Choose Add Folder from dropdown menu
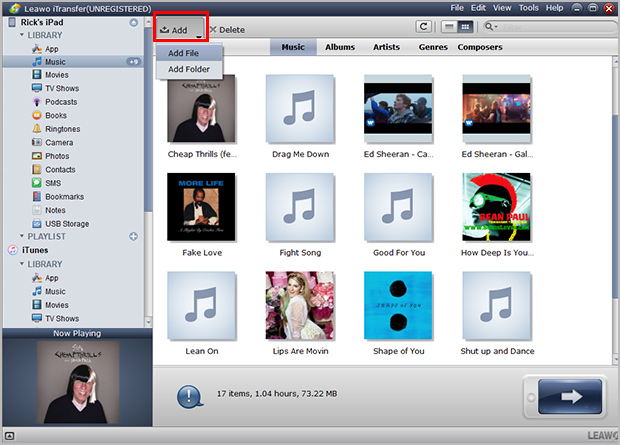The width and height of the screenshot is (620, 445). [189, 69]
